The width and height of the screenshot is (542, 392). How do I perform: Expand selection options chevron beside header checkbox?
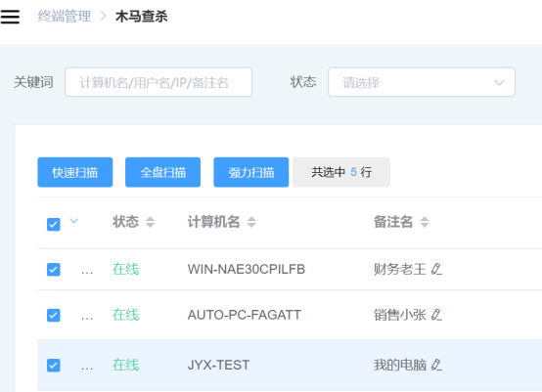(74, 220)
